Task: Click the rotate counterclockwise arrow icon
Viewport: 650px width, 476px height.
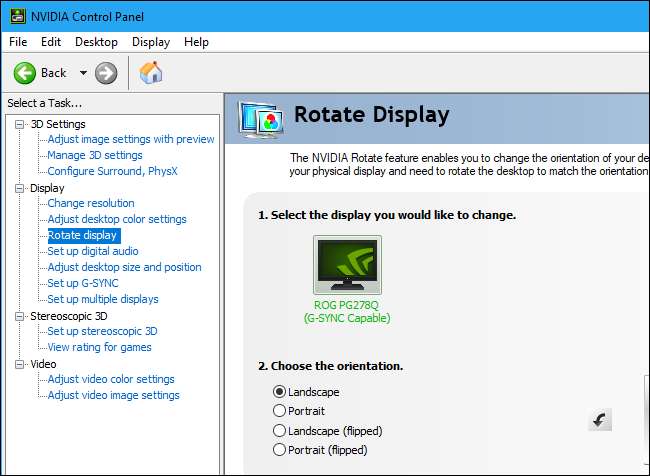Action: 600,420
